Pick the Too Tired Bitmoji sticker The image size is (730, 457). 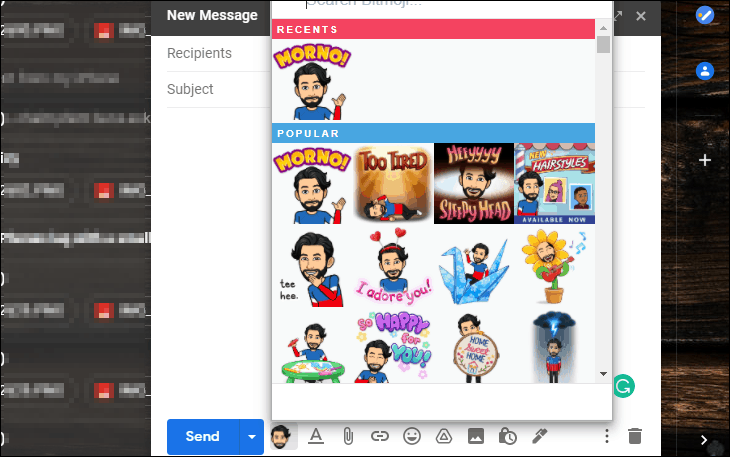(393, 184)
